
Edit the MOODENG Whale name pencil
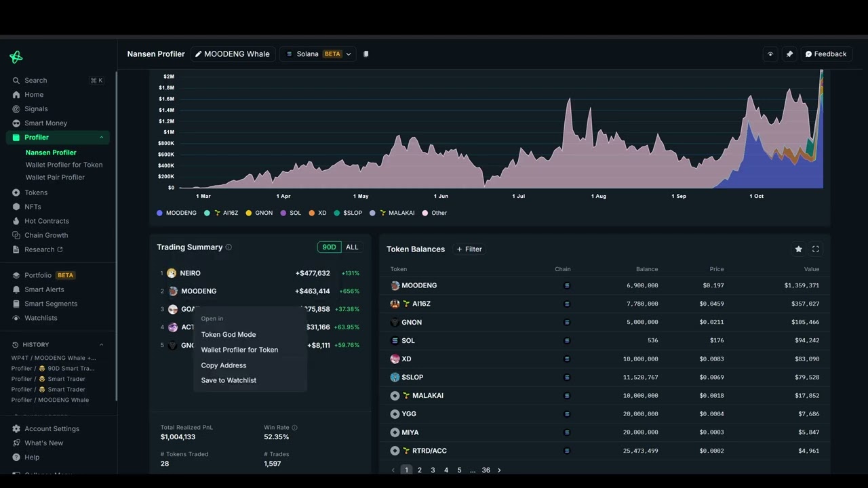click(x=199, y=54)
